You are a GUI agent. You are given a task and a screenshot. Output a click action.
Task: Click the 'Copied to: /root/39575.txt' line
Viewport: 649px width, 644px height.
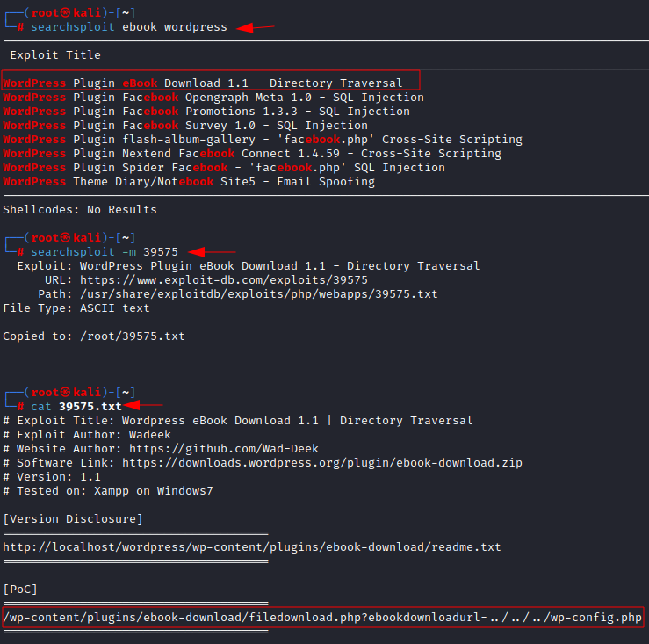94,336
